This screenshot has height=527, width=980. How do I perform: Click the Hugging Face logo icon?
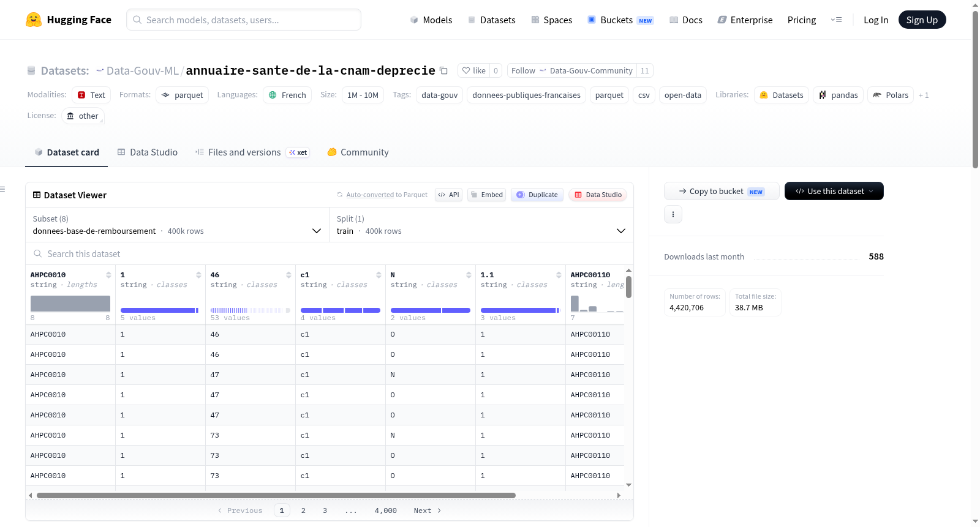[34, 20]
